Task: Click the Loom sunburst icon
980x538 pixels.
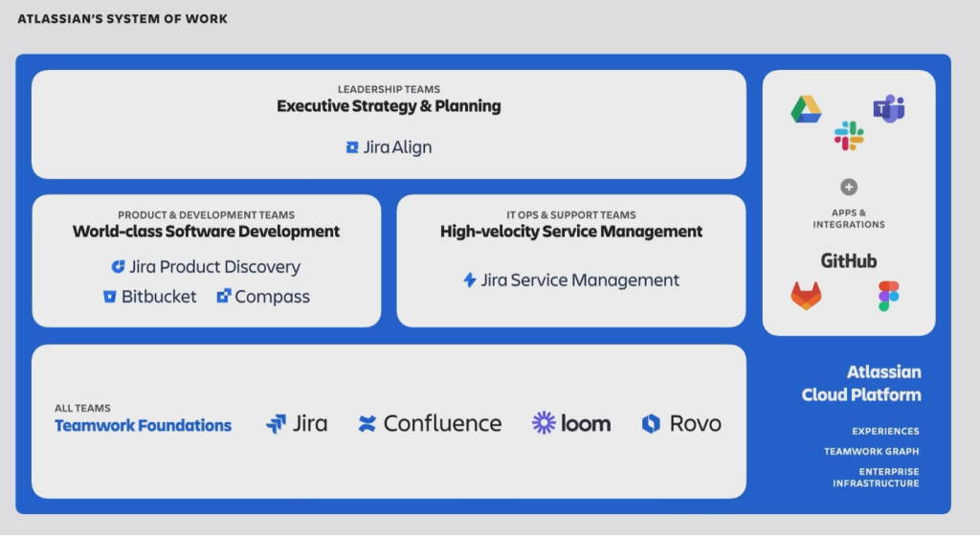Action: pos(544,423)
